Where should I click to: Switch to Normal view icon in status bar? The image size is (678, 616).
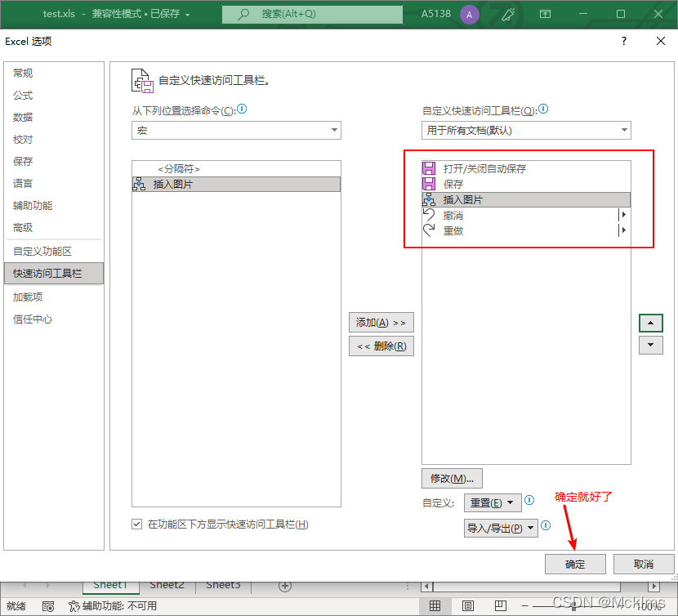tap(435, 606)
